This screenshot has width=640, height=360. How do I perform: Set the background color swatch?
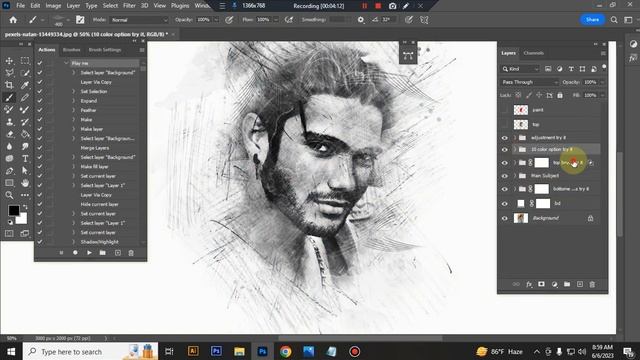tap(22, 220)
